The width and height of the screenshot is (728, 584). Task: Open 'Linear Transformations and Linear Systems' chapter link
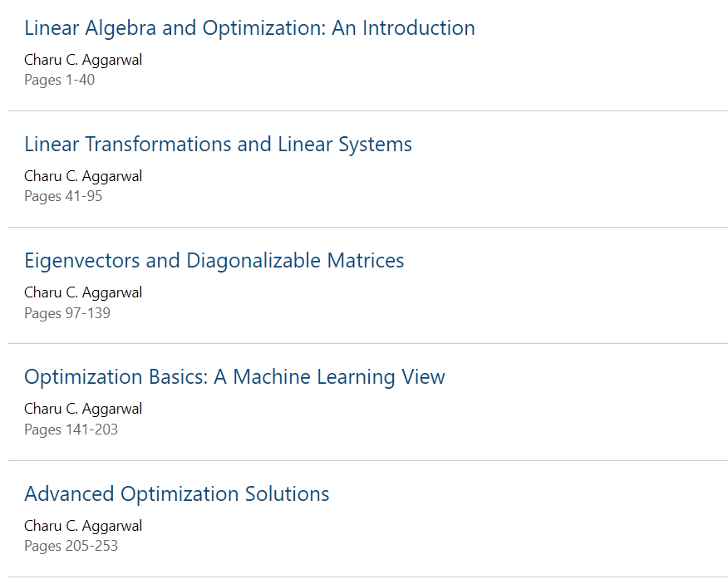pyautogui.click(x=218, y=145)
